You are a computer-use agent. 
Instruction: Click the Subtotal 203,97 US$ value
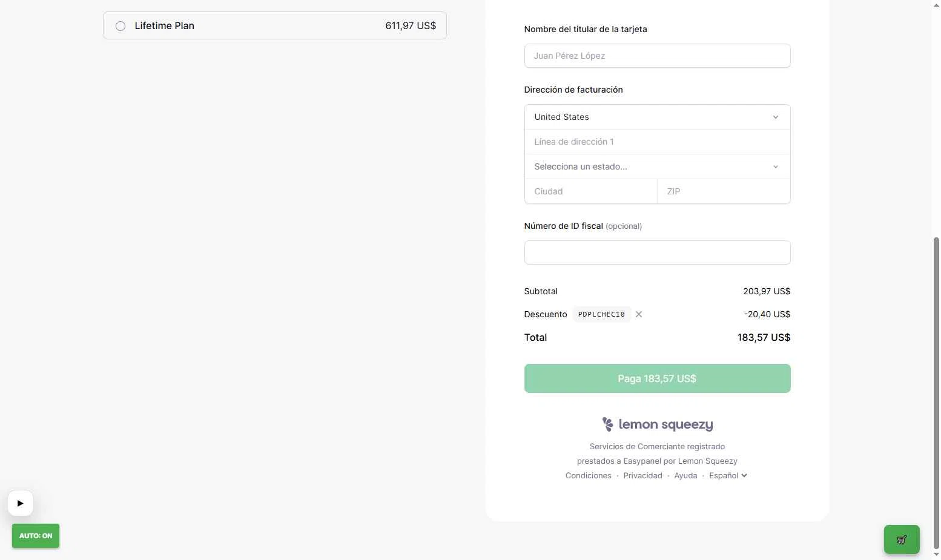click(767, 291)
